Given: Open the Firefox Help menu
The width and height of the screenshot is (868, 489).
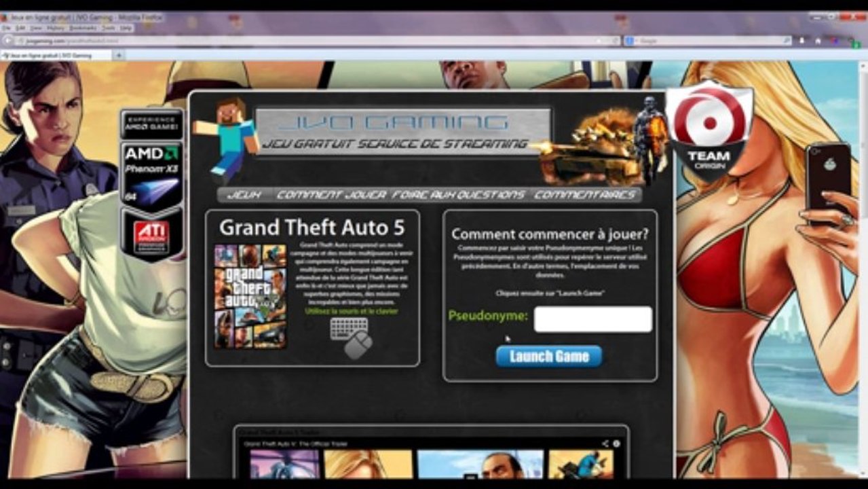Looking at the screenshot, I should [x=126, y=28].
